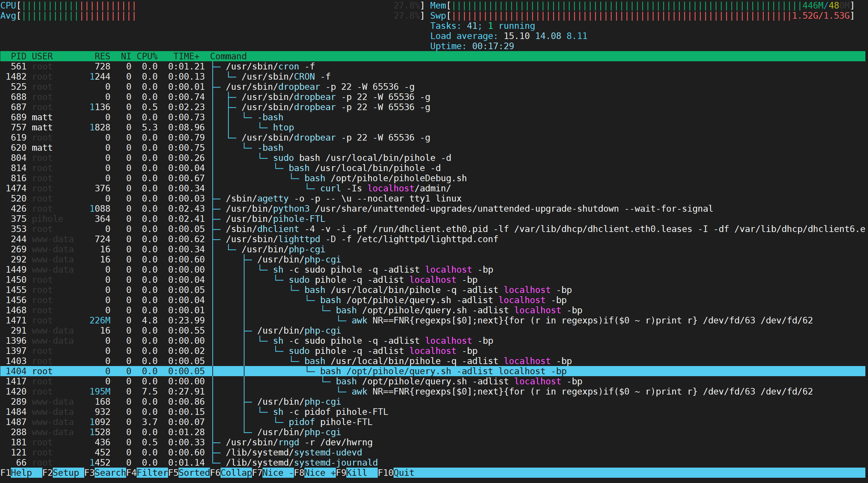The width and height of the screenshot is (868, 483).
Task: Select the systemd-udevd process row
Action: click(433, 452)
